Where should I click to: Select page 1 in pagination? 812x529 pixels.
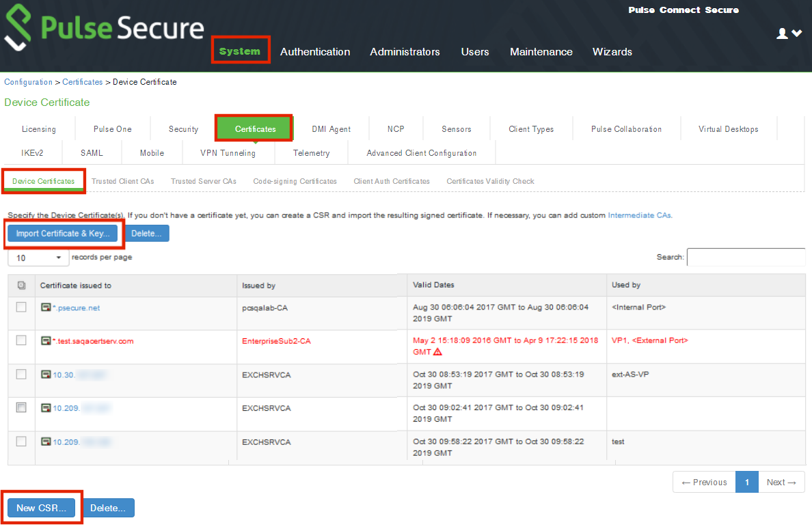coord(747,482)
